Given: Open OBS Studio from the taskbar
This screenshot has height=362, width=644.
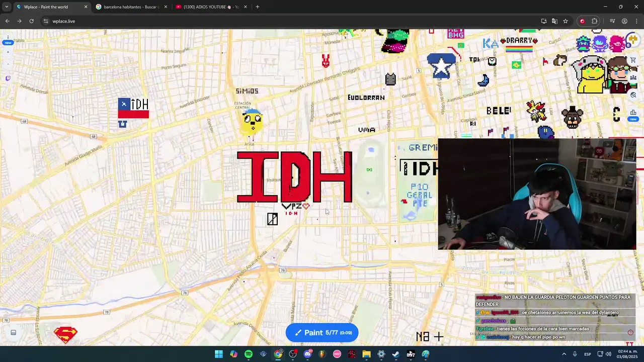Looking at the screenshot, I should pos(293,354).
